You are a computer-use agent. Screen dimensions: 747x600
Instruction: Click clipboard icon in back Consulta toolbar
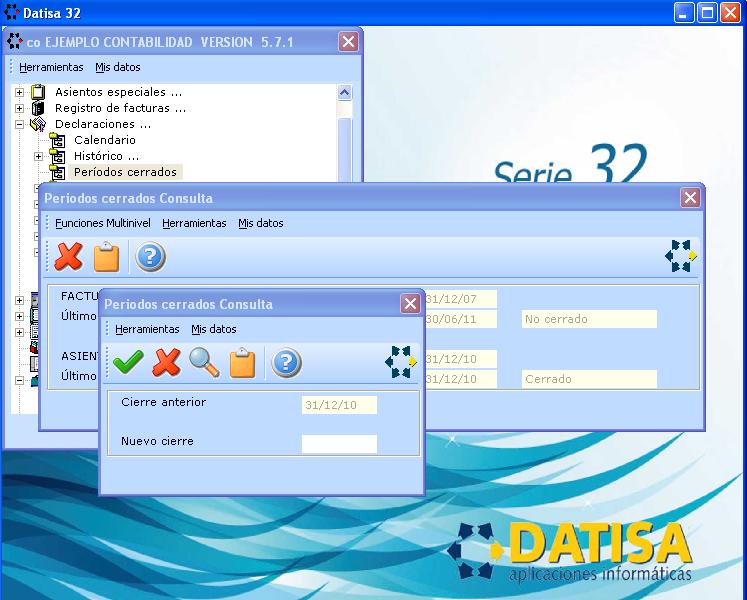tap(106, 257)
